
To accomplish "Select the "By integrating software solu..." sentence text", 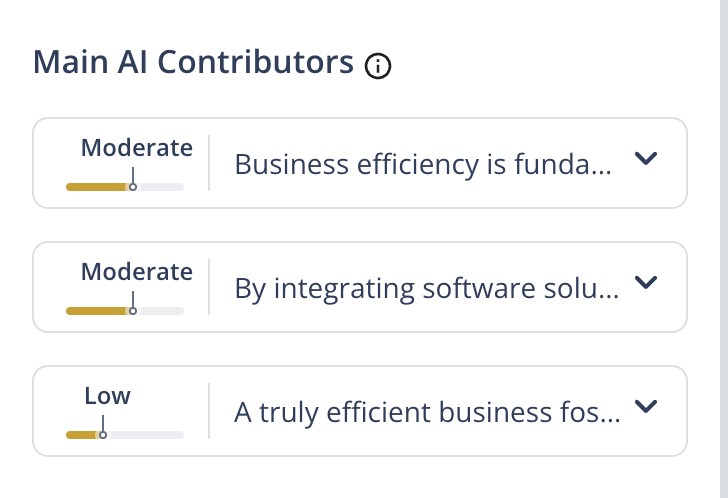I will (x=426, y=288).
